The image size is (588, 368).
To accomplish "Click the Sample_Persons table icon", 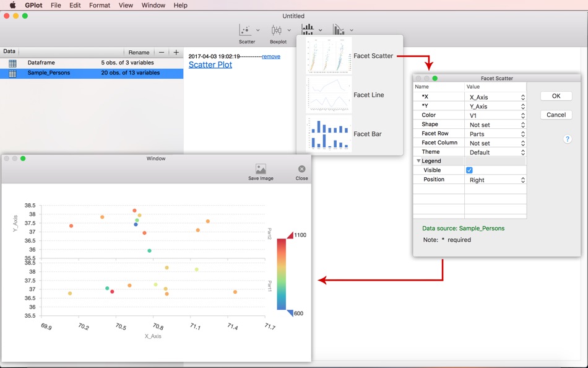I will pos(12,73).
